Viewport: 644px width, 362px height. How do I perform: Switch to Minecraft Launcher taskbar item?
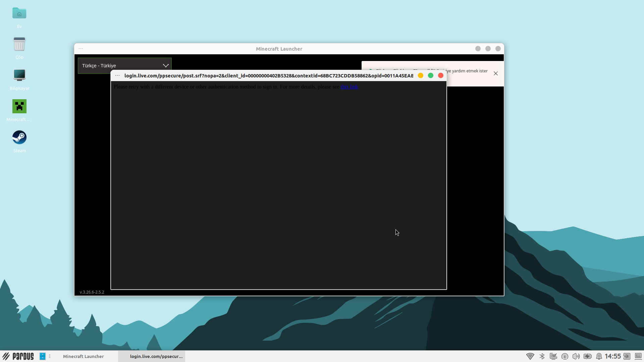(x=84, y=356)
